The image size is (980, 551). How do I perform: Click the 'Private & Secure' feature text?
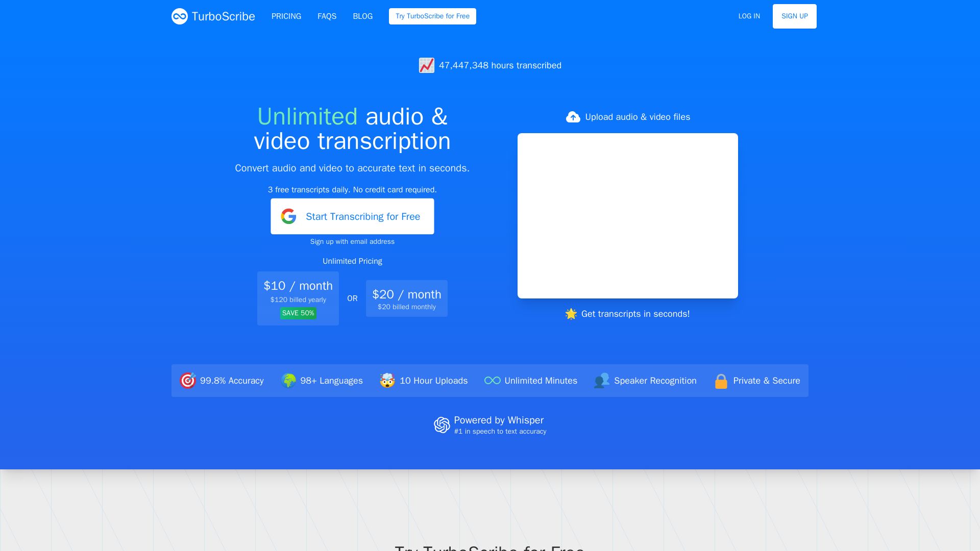coord(767,381)
